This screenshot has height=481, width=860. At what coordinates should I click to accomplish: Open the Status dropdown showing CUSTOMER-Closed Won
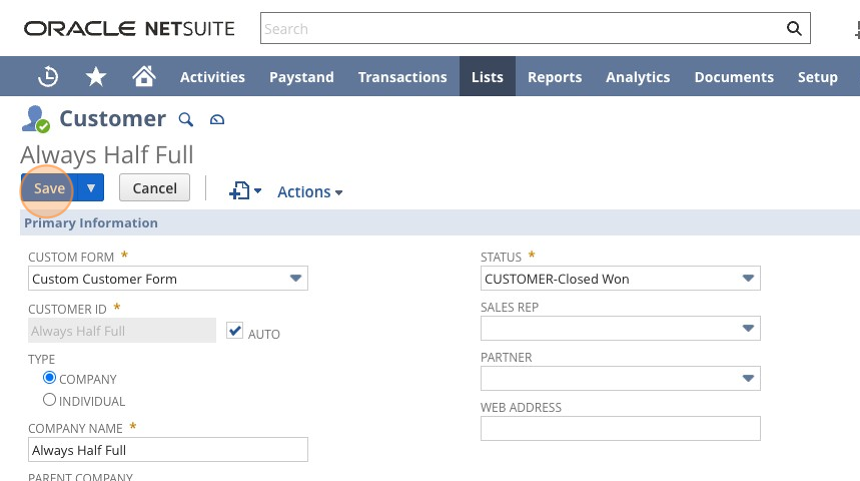pos(620,279)
